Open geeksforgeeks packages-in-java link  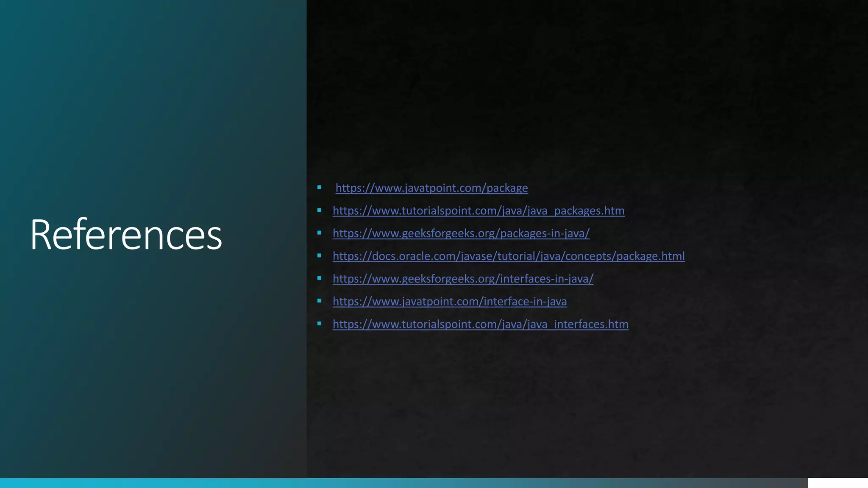click(x=461, y=233)
